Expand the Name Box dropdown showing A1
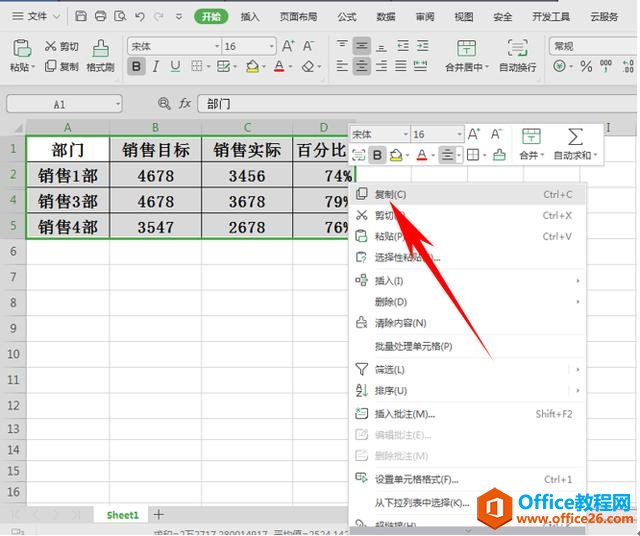The height and width of the screenshot is (536, 640). (117, 104)
